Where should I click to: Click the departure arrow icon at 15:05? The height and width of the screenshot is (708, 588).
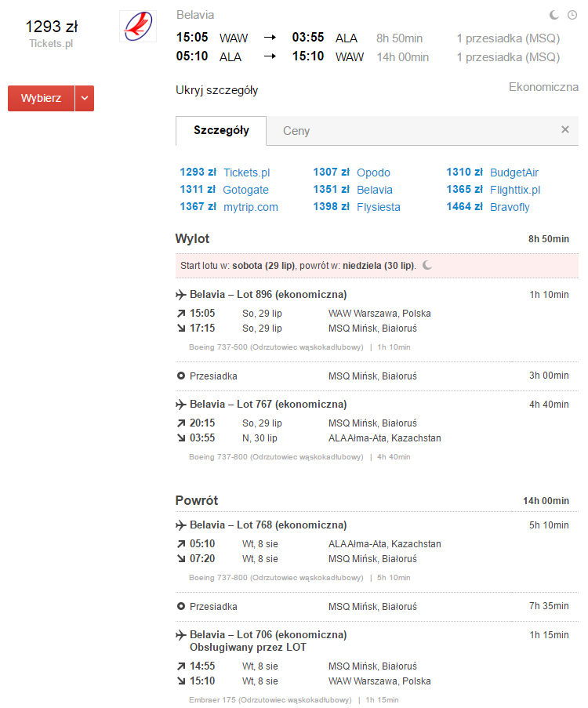coord(181,314)
